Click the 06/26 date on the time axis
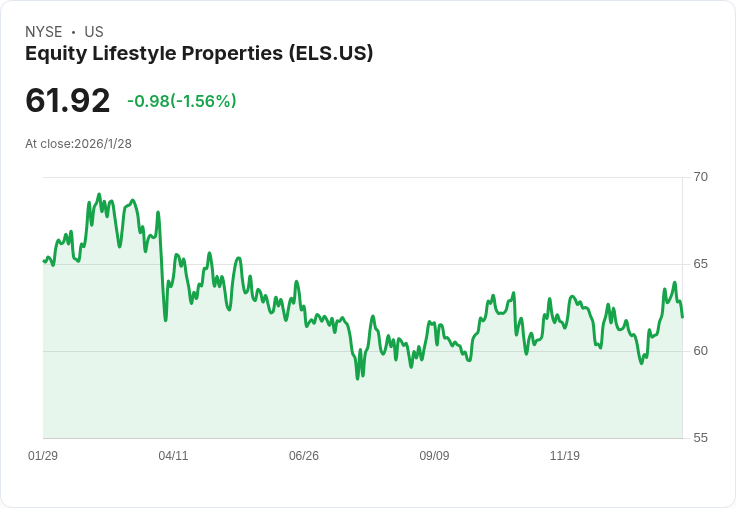 (304, 456)
